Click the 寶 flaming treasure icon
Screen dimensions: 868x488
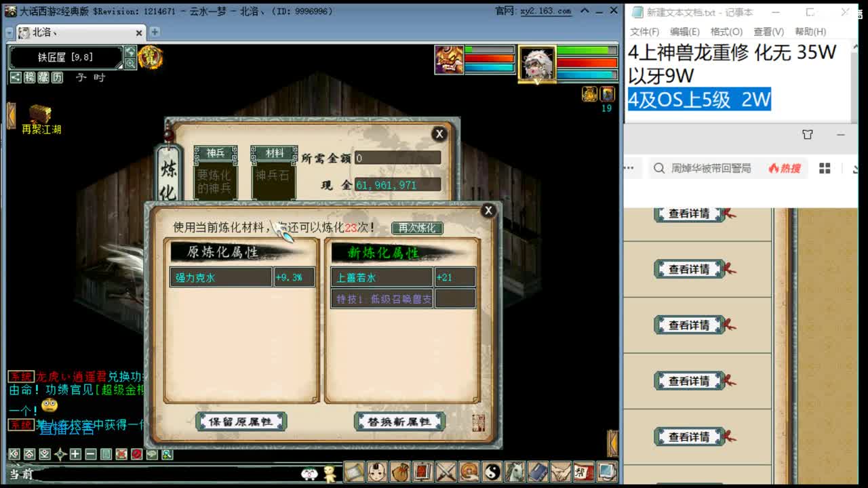[151, 58]
